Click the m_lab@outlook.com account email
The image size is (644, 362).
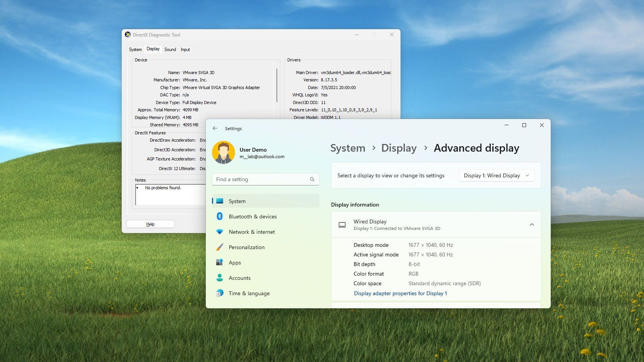coord(262,157)
